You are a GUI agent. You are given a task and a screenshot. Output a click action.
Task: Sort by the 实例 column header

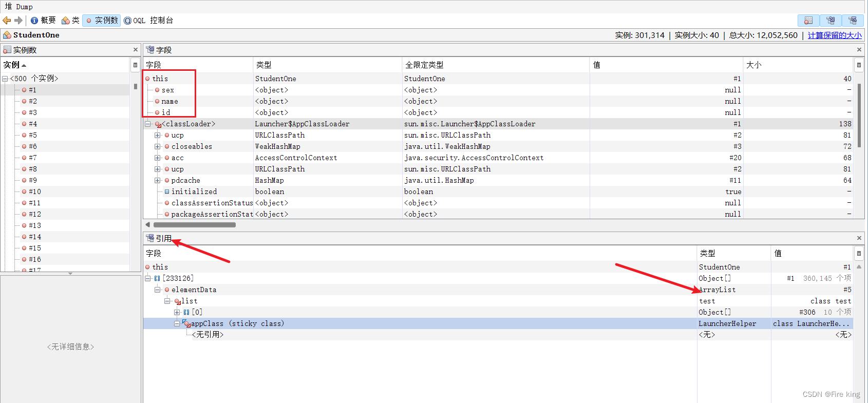66,65
